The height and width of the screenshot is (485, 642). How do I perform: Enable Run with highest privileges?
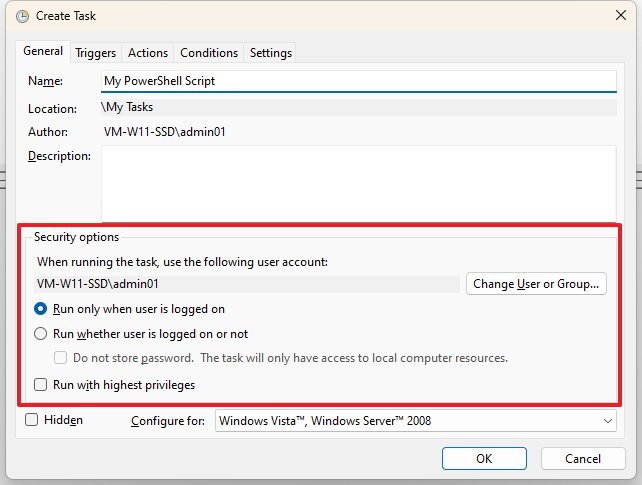tap(42, 384)
